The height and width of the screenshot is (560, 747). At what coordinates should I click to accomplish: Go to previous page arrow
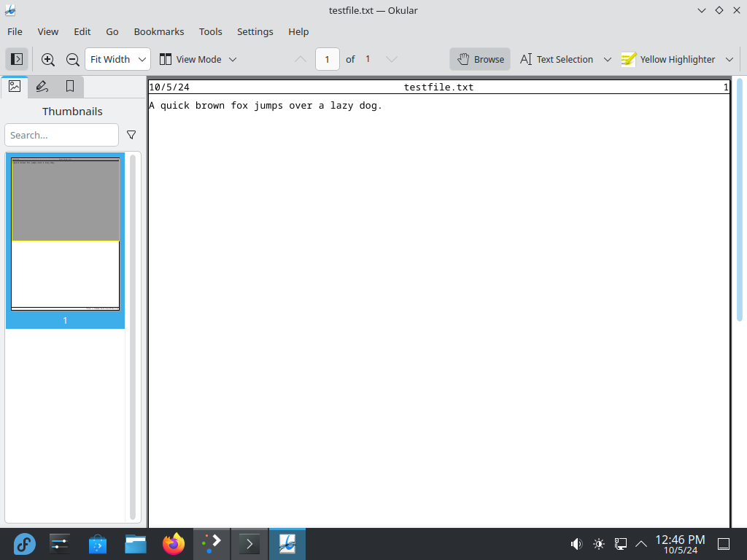(301, 59)
